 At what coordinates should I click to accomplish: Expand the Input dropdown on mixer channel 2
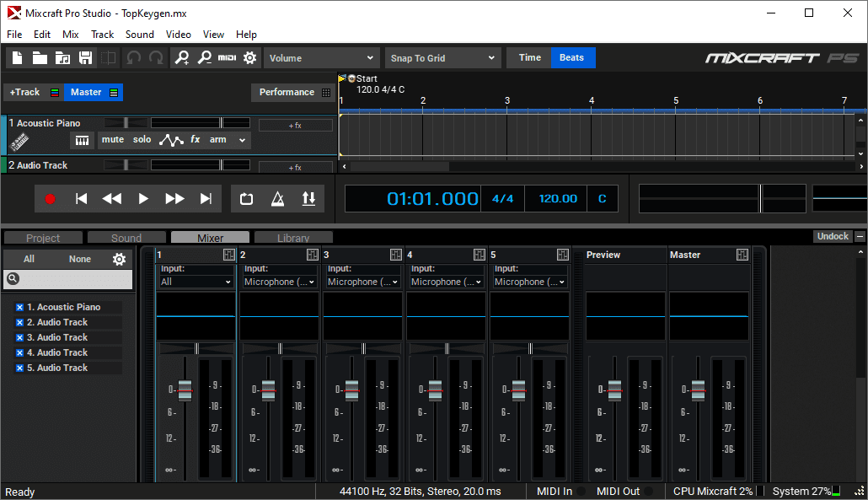280,282
